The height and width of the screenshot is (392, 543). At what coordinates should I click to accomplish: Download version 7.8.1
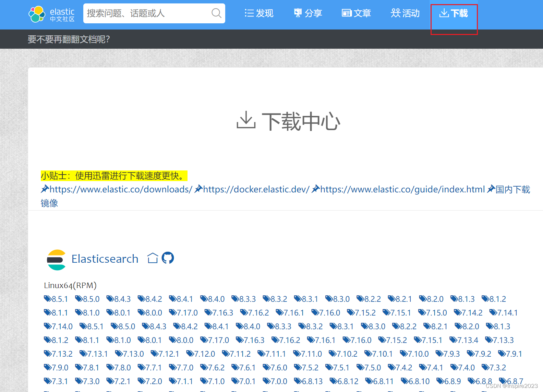coord(87,368)
